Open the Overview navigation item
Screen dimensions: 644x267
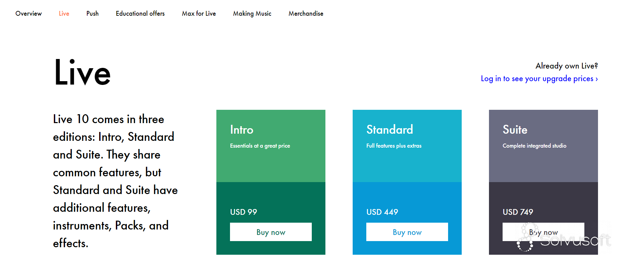(29, 14)
